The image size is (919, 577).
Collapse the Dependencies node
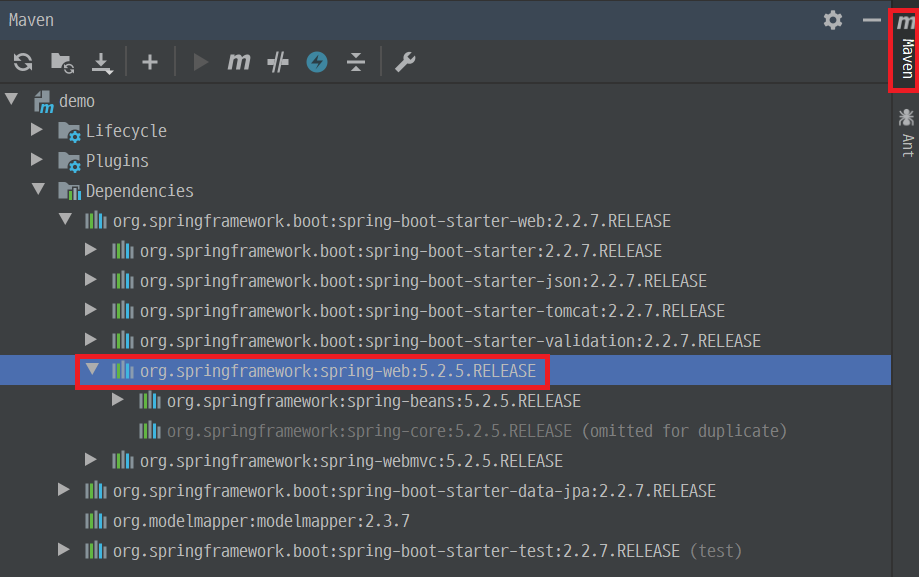pos(39,189)
